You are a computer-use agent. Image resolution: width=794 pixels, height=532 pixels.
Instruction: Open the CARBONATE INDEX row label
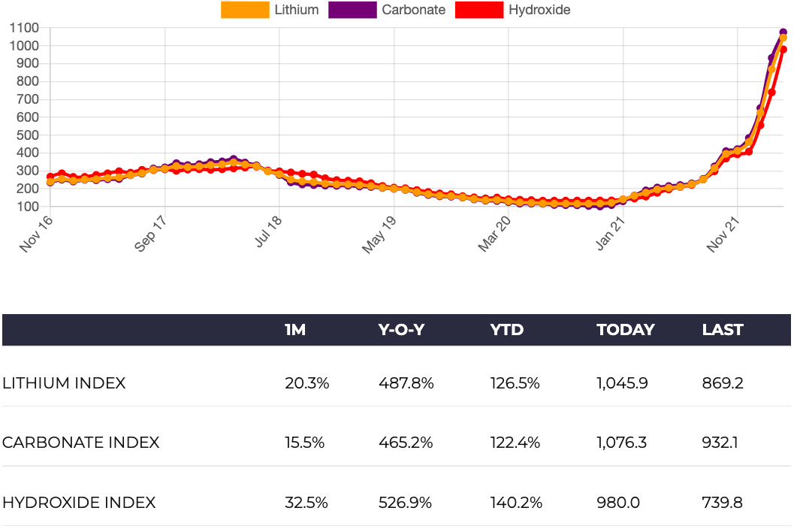[x=80, y=443]
